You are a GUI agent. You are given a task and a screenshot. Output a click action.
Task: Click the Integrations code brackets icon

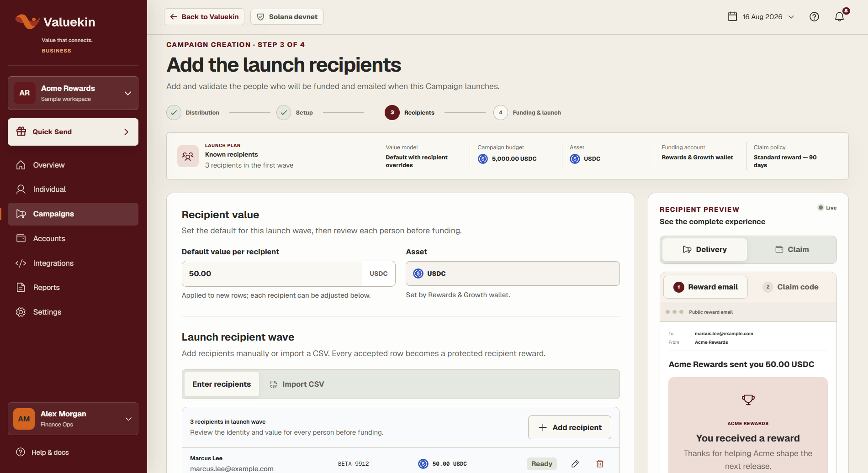21,263
